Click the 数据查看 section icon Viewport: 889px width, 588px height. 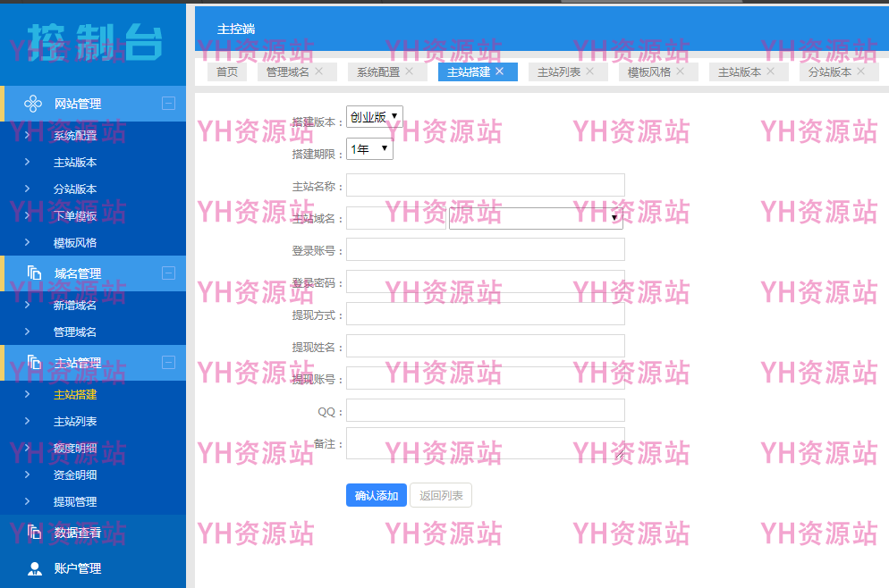pyautogui.click(x=35, y=533)
